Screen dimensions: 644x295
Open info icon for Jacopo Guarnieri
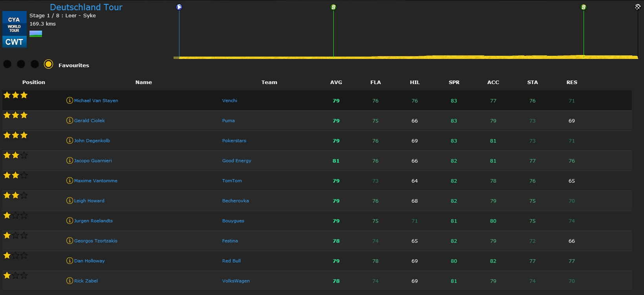(x=70, y=161)
